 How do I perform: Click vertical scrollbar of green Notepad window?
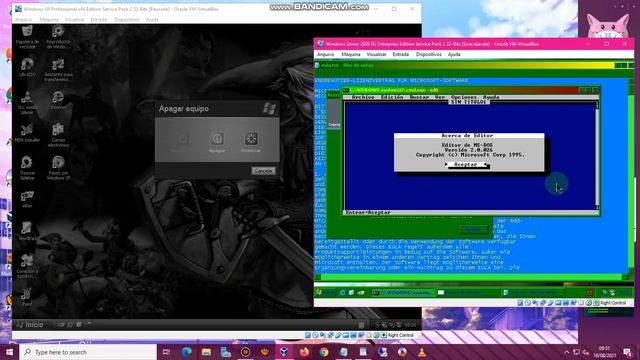pos(631,176)
